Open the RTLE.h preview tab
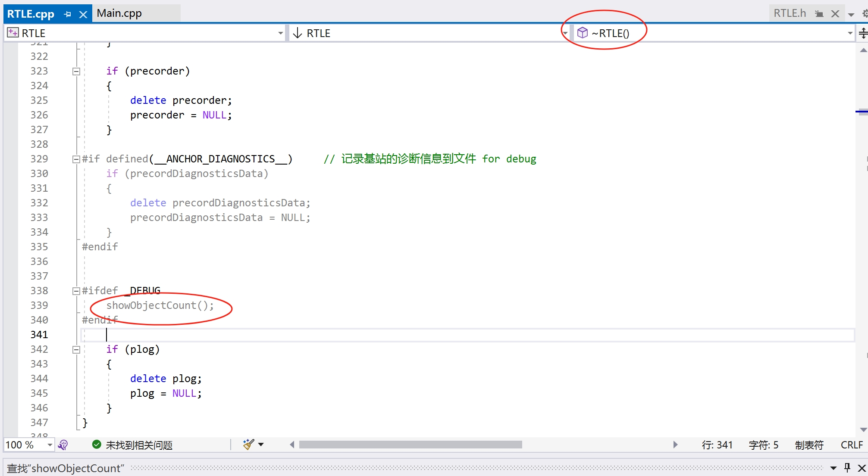Screen dimensions: 868x476 pyautogui.click(x=789, y=13)
